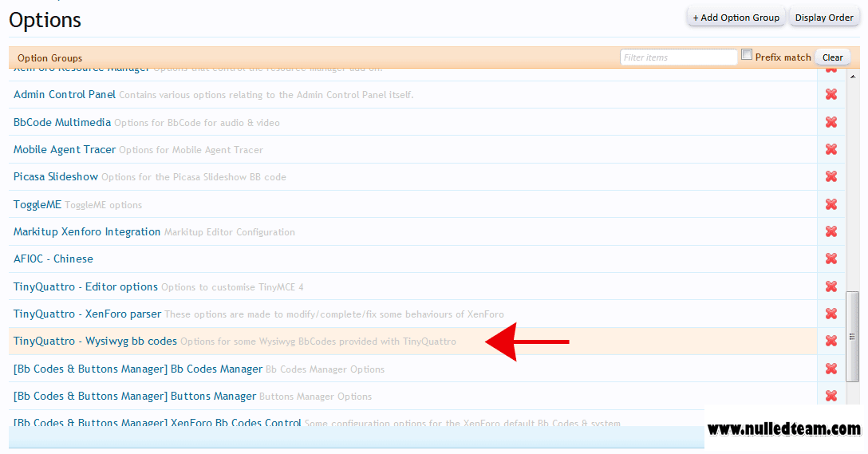Delete TinyQuattro - XenForo parser group
Screen dimensions: 868x454
(831, 314)
